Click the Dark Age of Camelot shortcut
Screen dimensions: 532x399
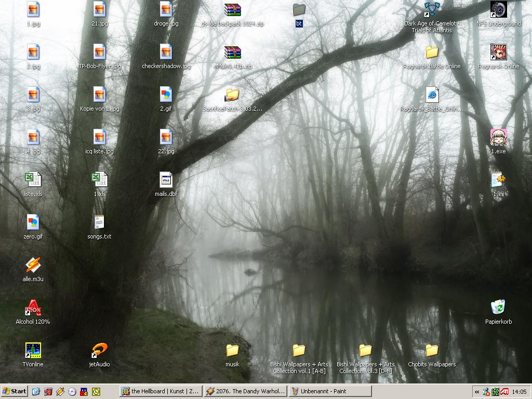431,10
